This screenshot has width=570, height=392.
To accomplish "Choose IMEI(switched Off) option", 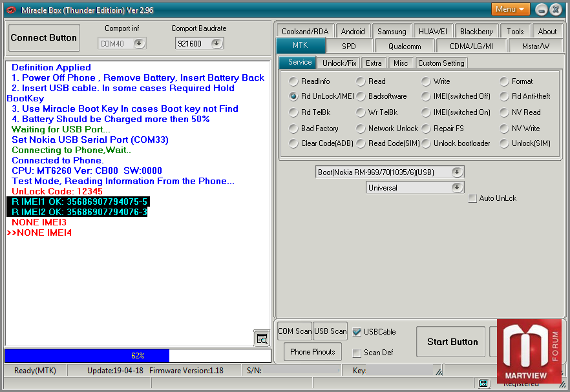I will tap(426, 96).
